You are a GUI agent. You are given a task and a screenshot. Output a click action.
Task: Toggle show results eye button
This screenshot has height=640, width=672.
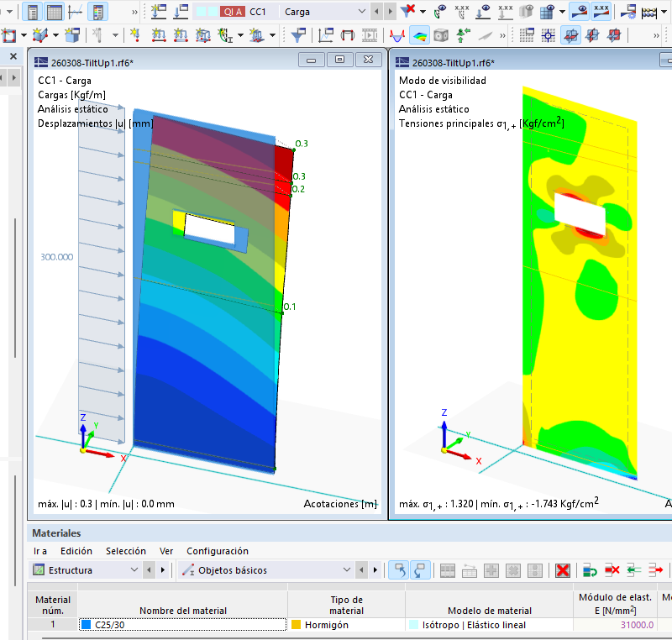coord(579,12)
